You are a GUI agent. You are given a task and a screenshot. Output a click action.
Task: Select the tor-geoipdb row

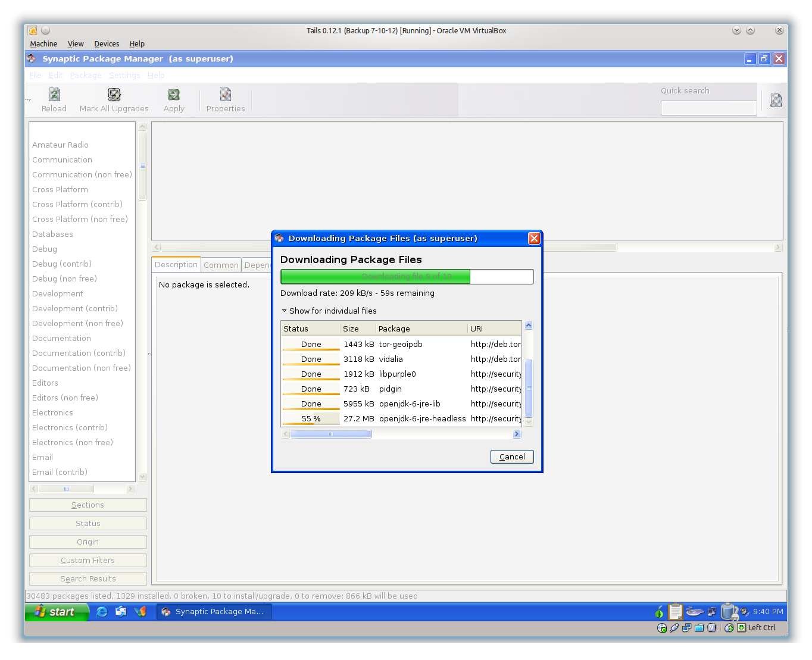coord(401,345)
